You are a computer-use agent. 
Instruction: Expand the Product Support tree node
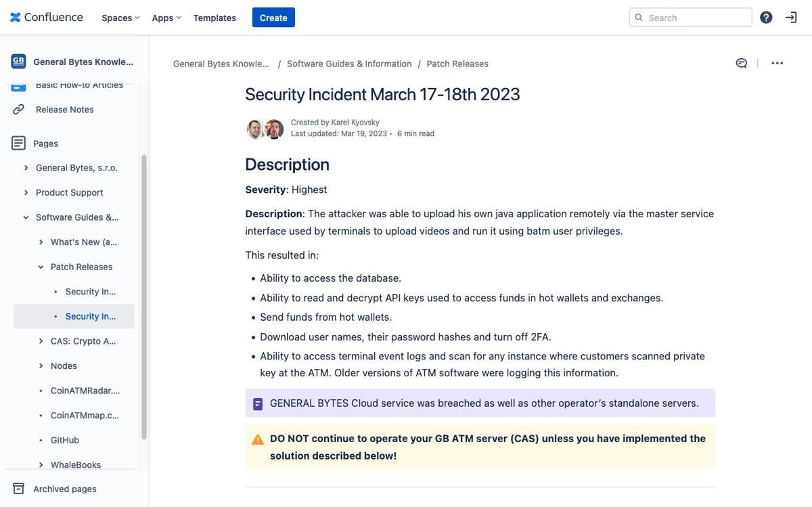[26, 192]
